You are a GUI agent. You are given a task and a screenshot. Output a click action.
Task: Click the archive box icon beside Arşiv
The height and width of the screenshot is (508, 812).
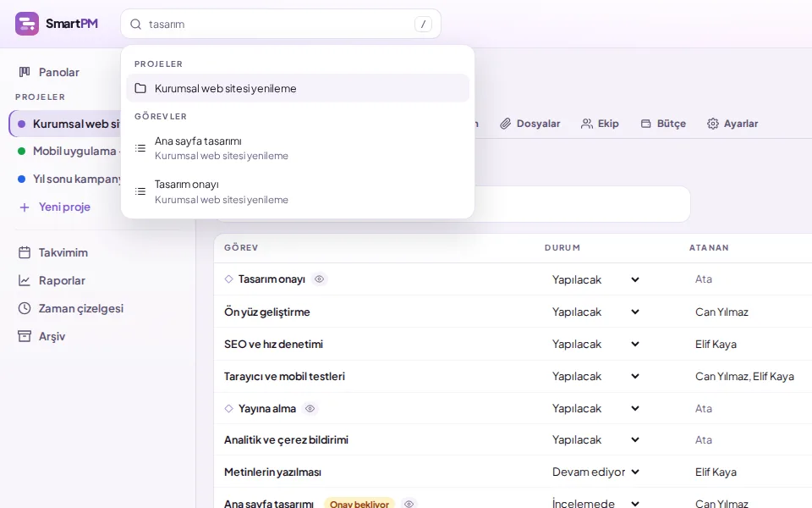[25, 336]
